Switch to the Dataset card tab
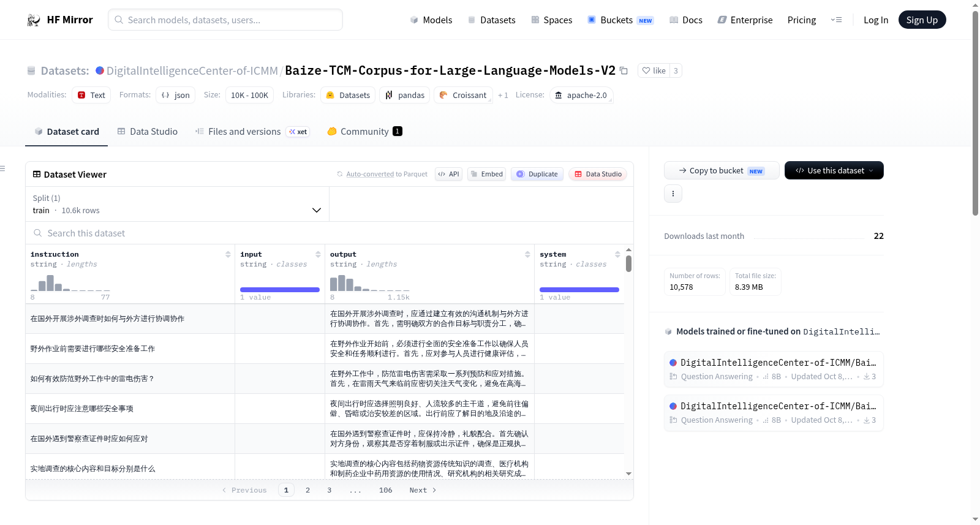 (x=66, y=131)
